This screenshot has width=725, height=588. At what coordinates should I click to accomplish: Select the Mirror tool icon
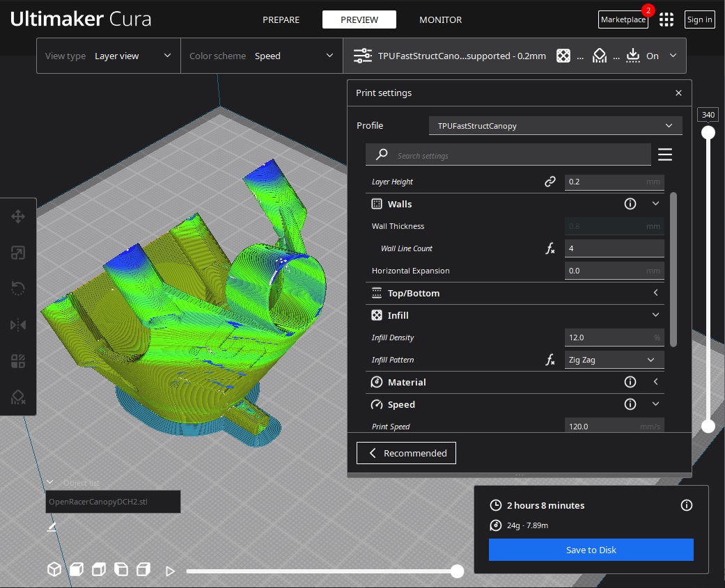pos(18,325)
